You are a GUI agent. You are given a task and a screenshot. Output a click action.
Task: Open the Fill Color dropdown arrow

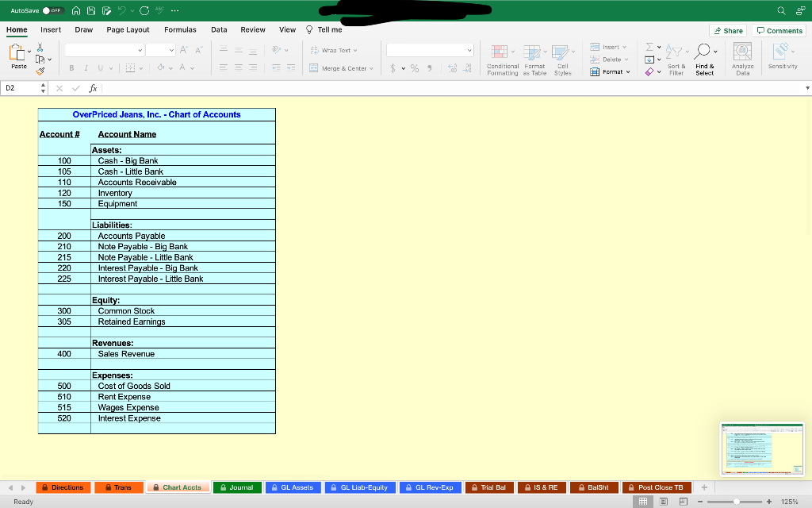tap(170, 68)
